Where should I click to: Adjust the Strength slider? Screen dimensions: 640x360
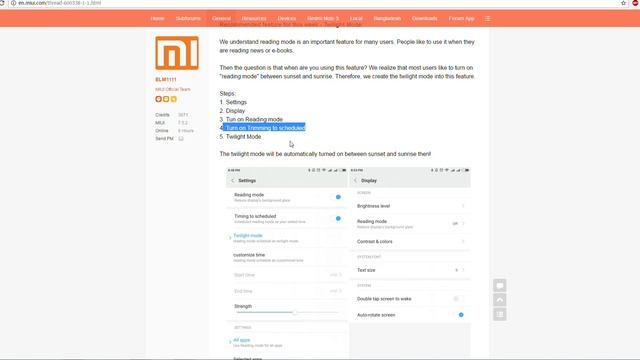click(x=287, y=312)
